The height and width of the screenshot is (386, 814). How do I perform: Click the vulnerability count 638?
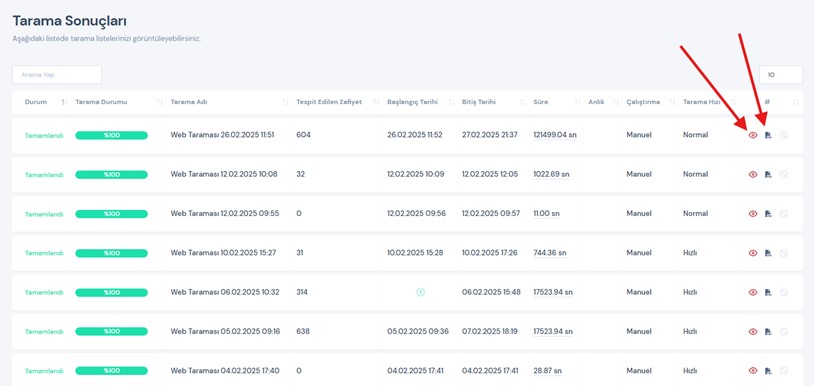[x=303, y=332]
